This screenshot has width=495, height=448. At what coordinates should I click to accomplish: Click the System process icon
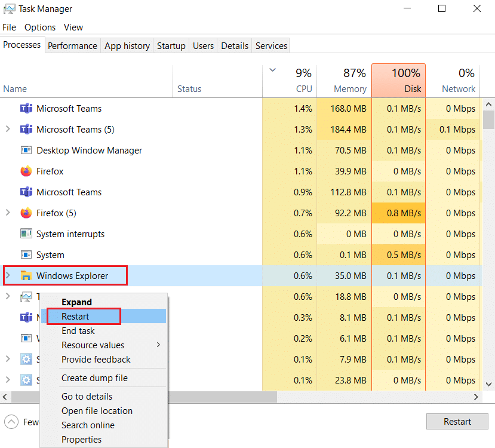tap(26, 254)
